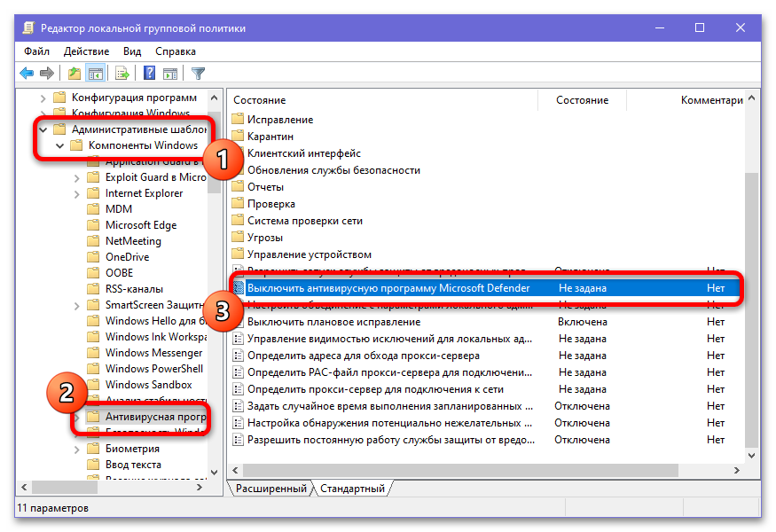Click the Export list toolbar icon
The image size is (776, 532).
122,74
